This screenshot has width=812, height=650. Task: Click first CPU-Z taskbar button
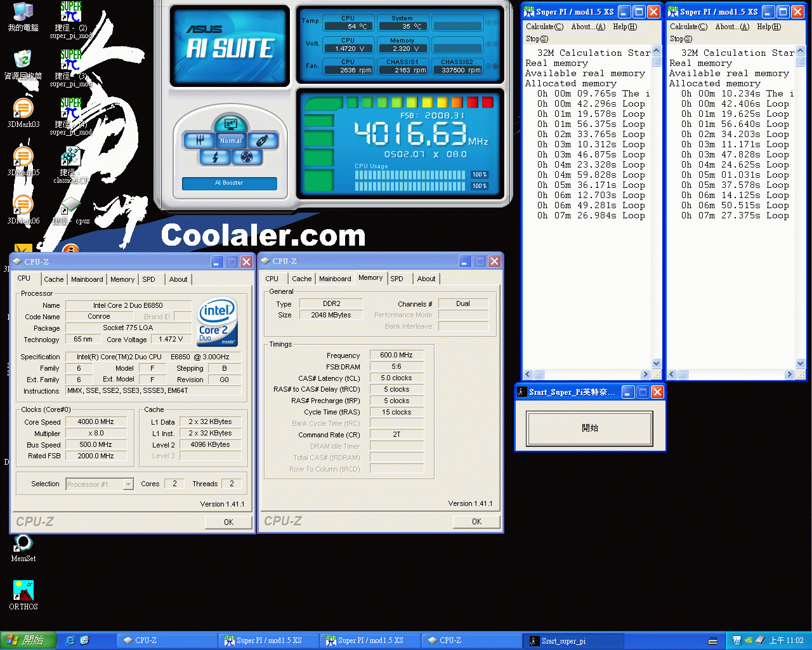[168, 640]
